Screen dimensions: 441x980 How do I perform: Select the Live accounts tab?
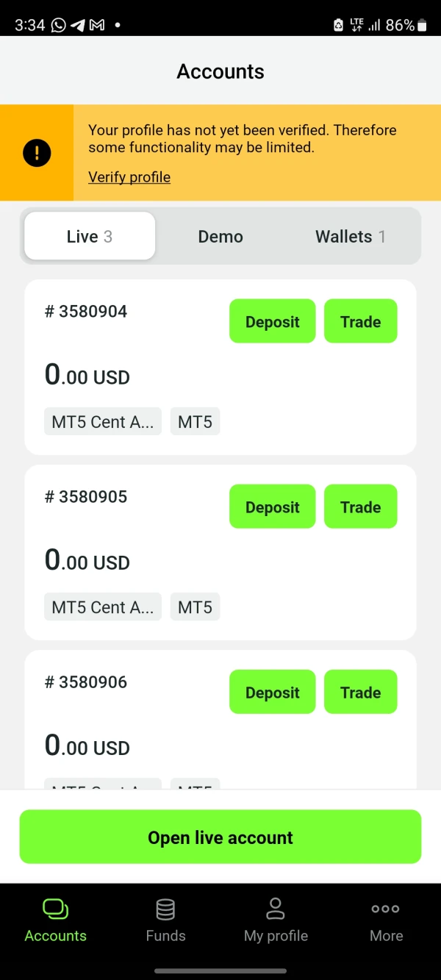click(90, 237)
